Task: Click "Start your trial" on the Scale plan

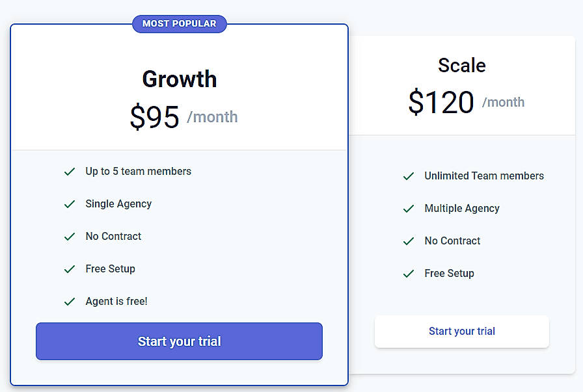Action: click(x=461, y=332)
